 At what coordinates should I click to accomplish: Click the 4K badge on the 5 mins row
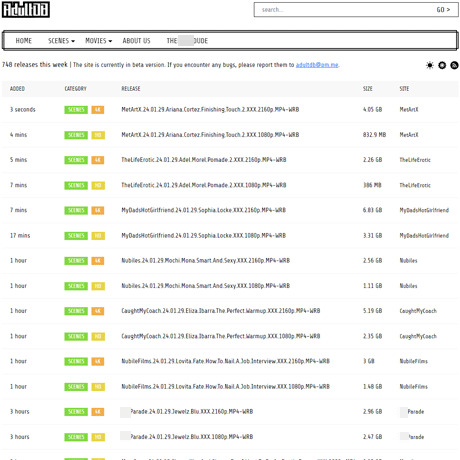(98, 160)
